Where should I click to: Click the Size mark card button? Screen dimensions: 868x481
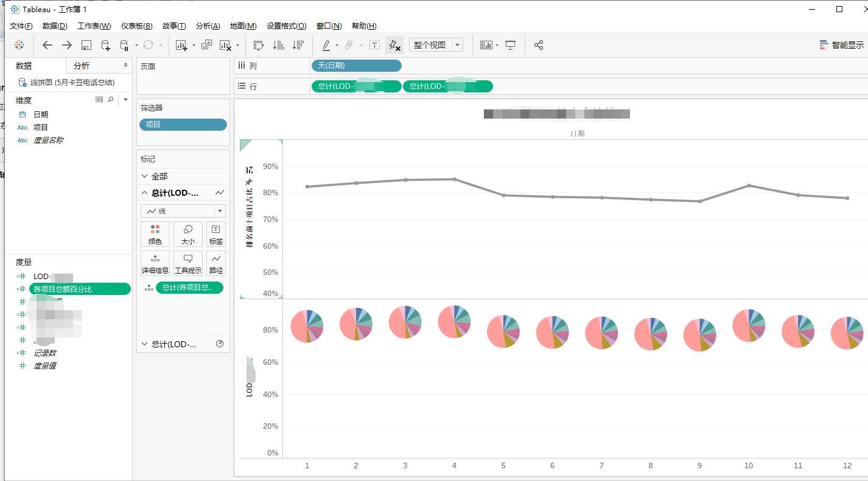coord(188,234)
